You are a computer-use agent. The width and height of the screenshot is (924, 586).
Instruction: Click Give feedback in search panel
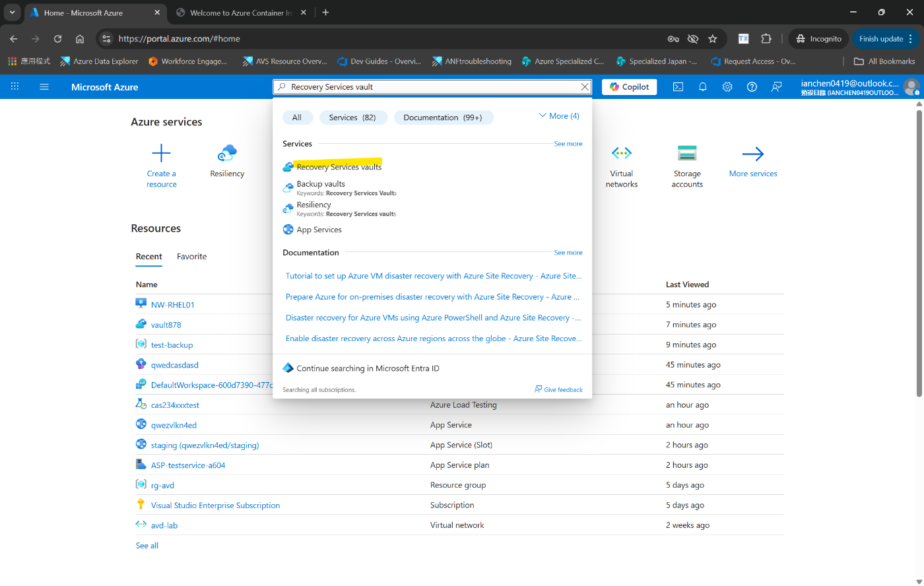click(559, 389)
